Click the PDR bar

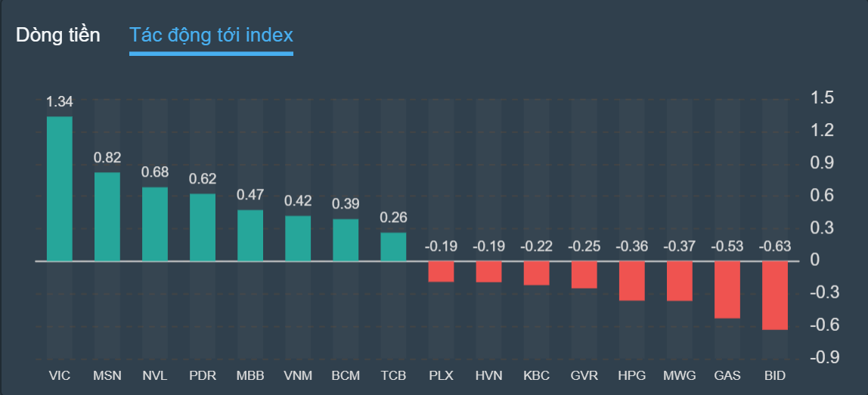pyautogui.click(x=203, y=227)
